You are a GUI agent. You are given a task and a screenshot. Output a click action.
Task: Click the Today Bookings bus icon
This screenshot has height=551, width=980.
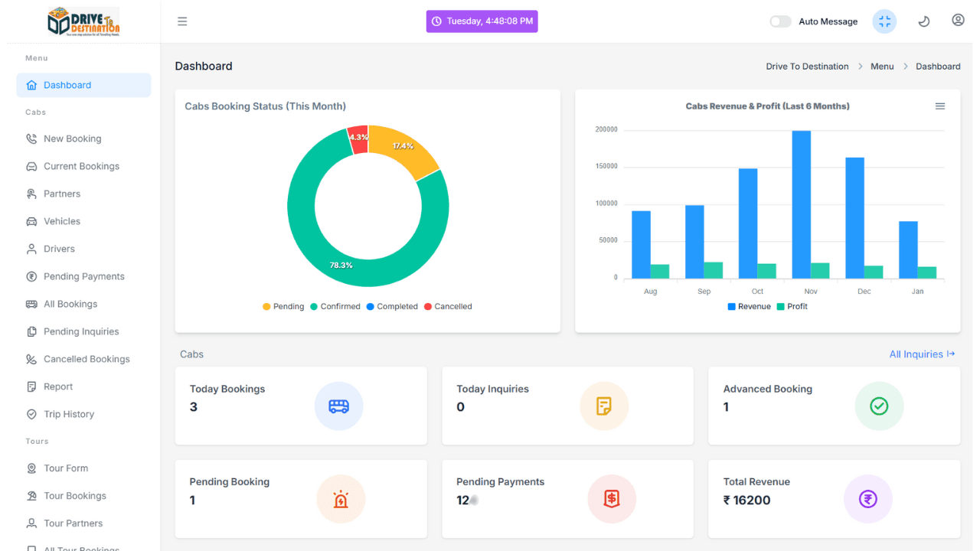[x=338, y=406]
